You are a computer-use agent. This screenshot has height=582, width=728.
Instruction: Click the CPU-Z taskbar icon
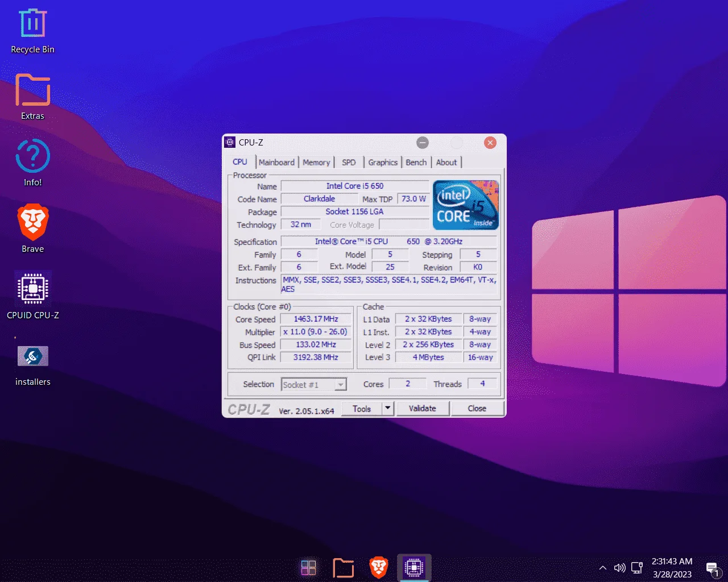[414, 567]
